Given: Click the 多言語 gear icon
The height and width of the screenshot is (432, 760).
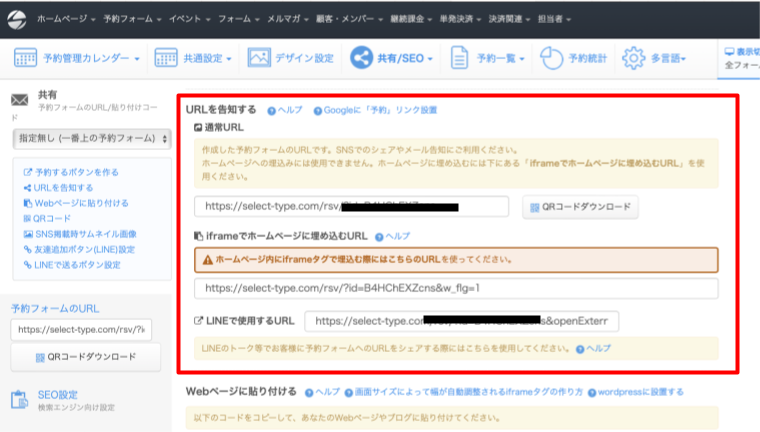Looking at the screenshot, I should (633, 59).
